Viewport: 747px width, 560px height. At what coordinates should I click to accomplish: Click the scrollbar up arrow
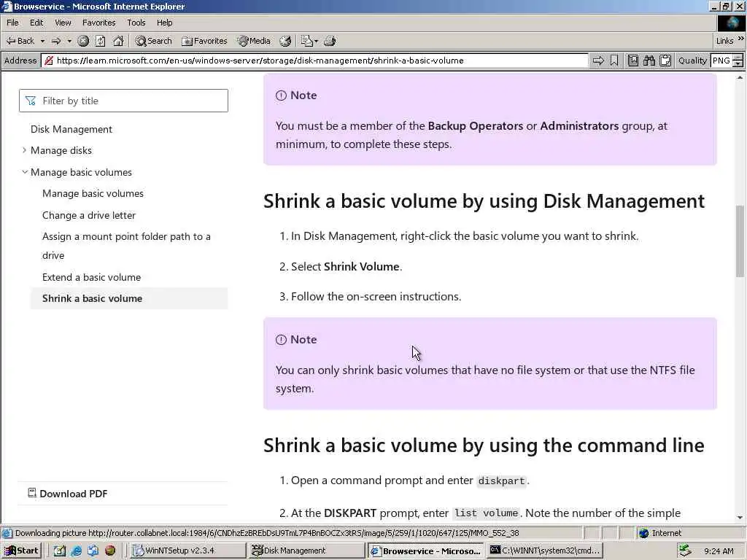tap(740, 77)
